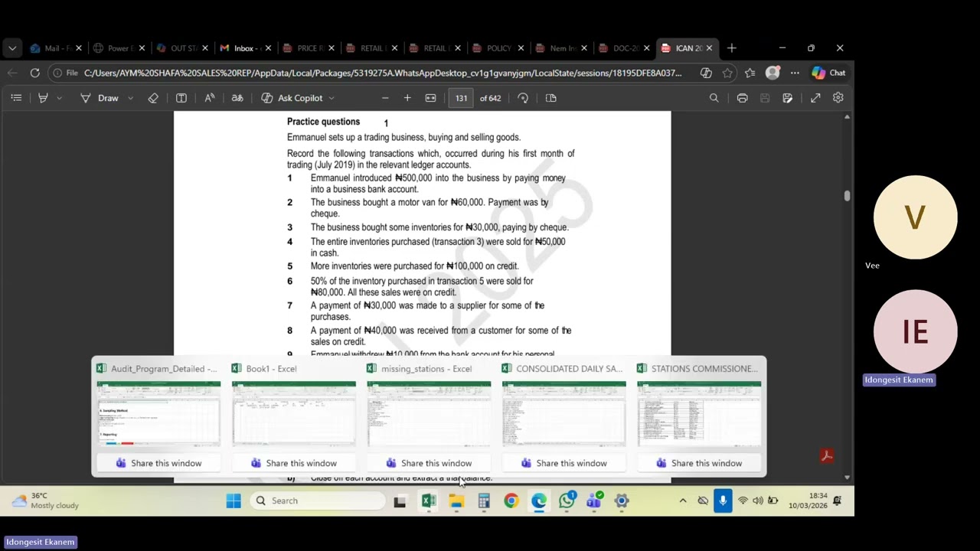Click the Save As icon in PDF toolbar
The height and width of the screenshot is (551, 980).
click(788, 98)
